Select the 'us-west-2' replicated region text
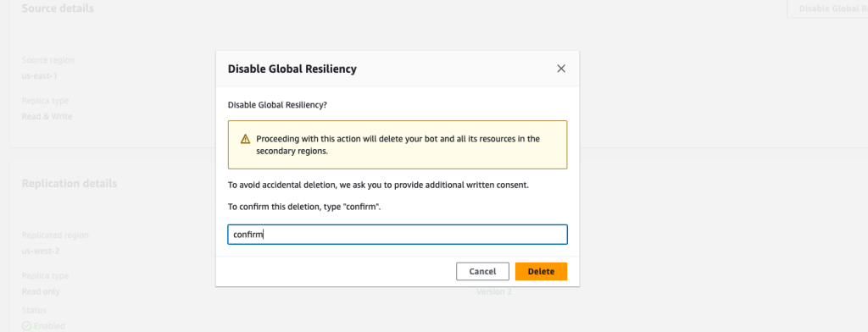 (x=41, y=251)
